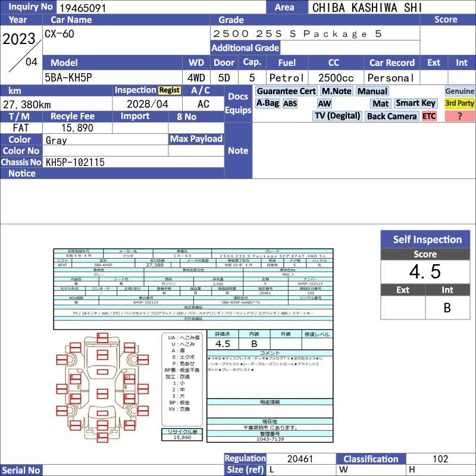Click the Smart Key badge
Screen dimensions: 476x476
click(415, 104)
